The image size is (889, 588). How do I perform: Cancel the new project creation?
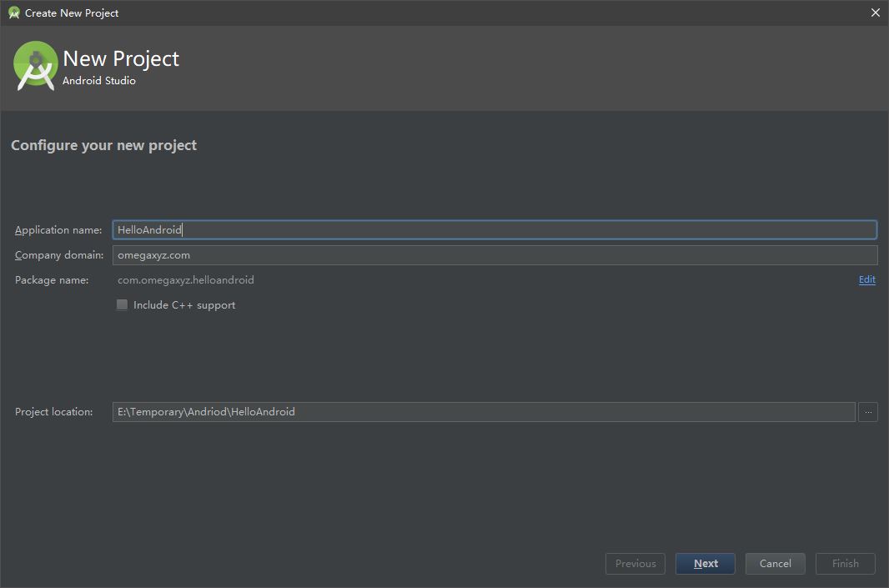pyautogui.click(x=775, y=563)
